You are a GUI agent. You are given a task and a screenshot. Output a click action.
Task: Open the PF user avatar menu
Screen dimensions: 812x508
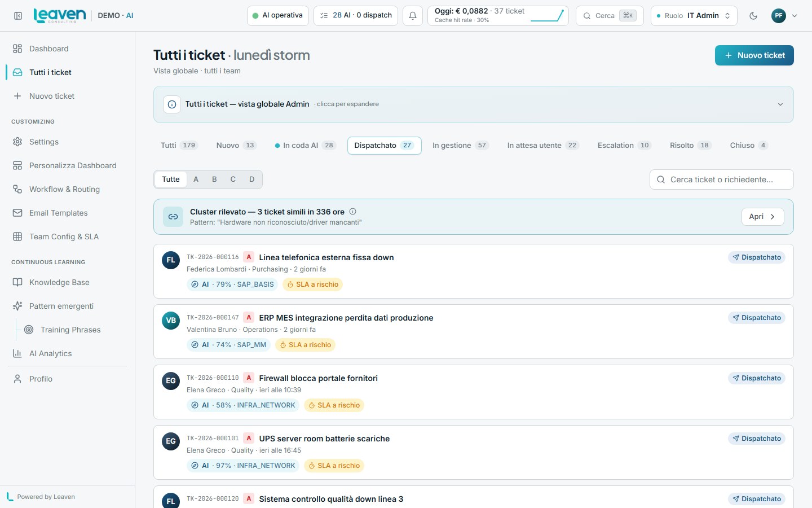click(x=779, y=16)
